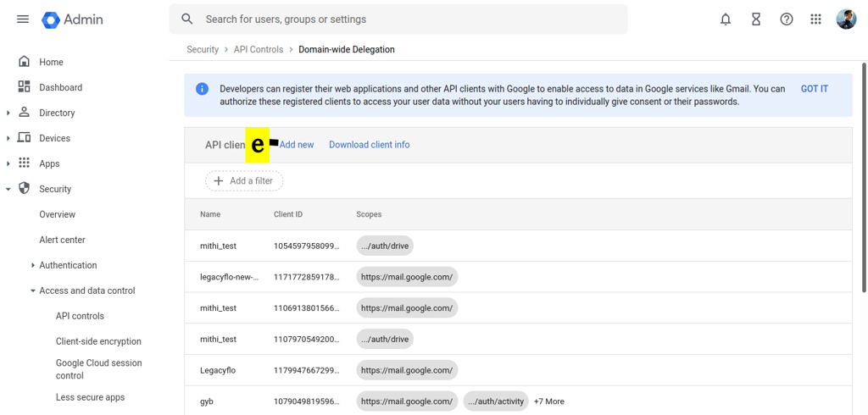868x415 pixels.
Task: Expand the Devices section
Action: click(8, 138)
